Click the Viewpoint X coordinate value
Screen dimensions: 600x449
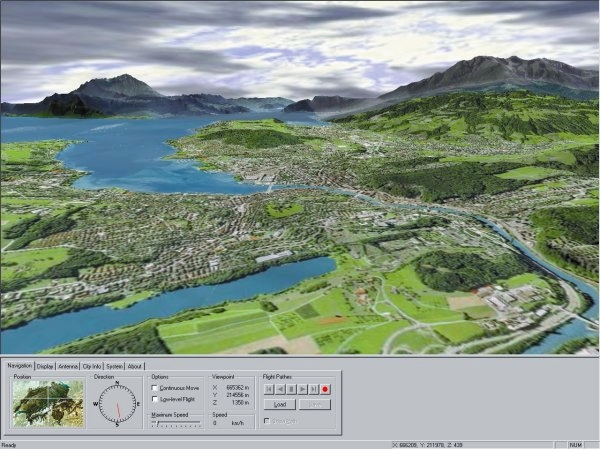pyautogui.click(x=232, y=387)
